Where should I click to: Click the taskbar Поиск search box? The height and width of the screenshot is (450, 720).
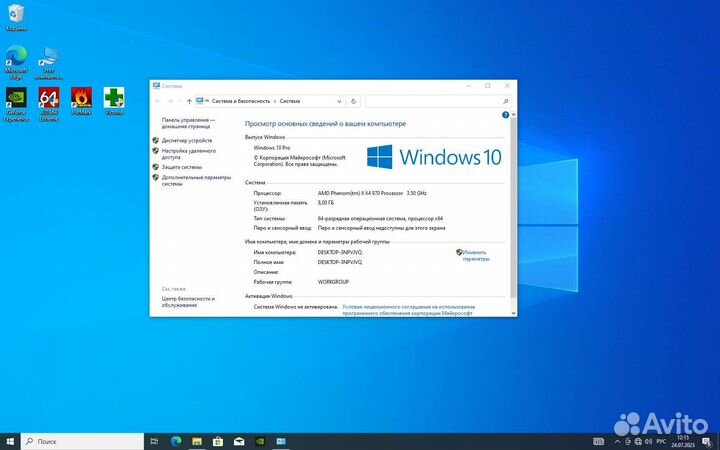[83, 441]
